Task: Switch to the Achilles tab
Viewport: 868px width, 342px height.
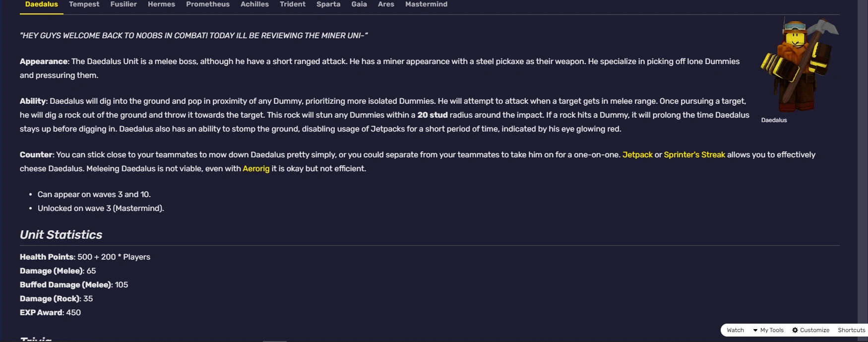Action: coord(254,4)
